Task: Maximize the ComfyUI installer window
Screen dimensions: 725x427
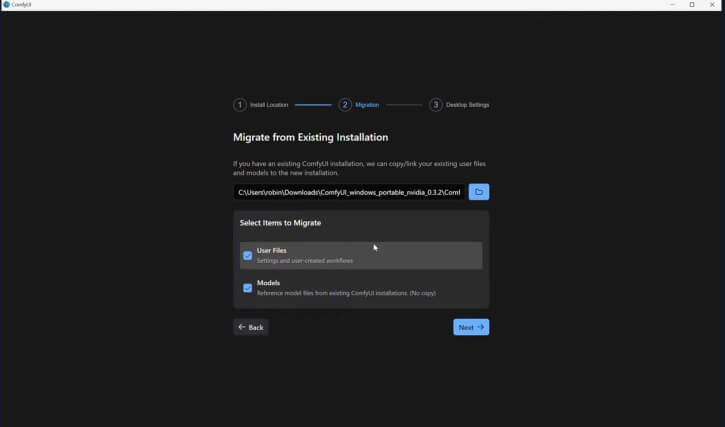Action: click(x=691, y=5)
